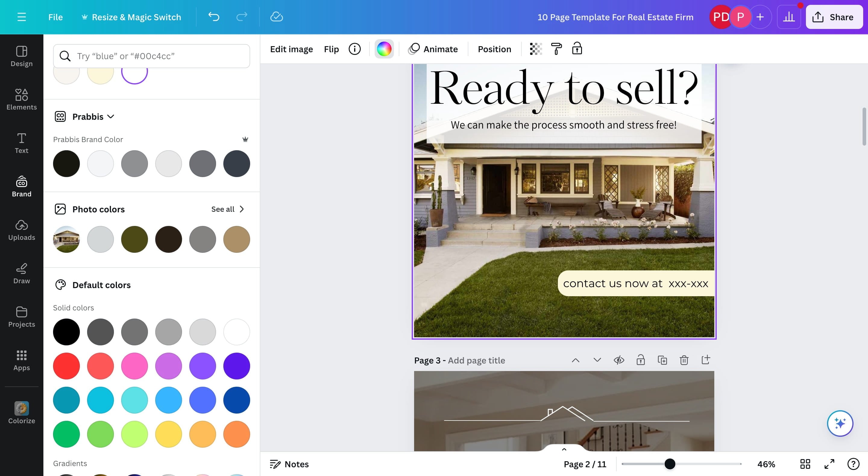Open the Notes panel
Image resolution: width=868 pixels, height=476 pixels.
coord(289,464)
